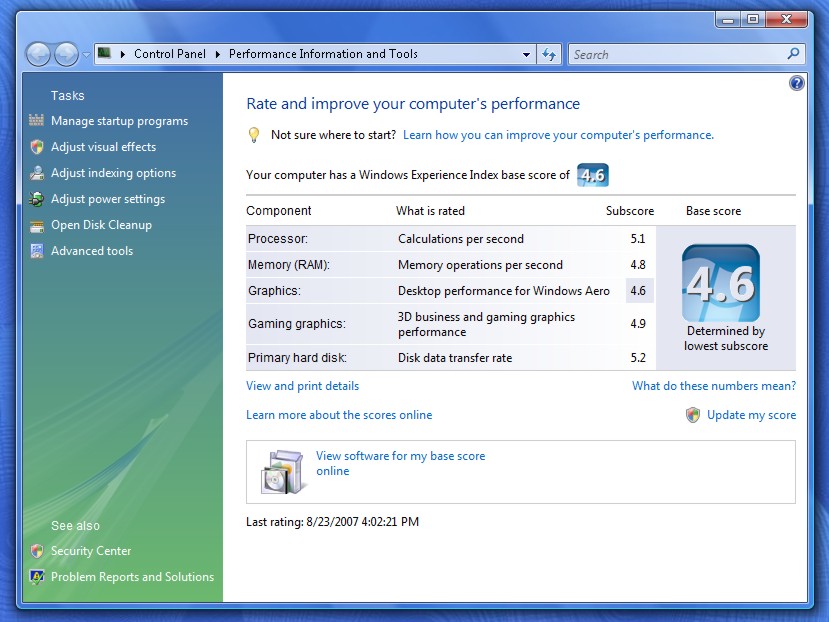829x622 pixels.
Task: Expand the chevron after Control Panel breadcrumb
Action: (x=217, y=54)
